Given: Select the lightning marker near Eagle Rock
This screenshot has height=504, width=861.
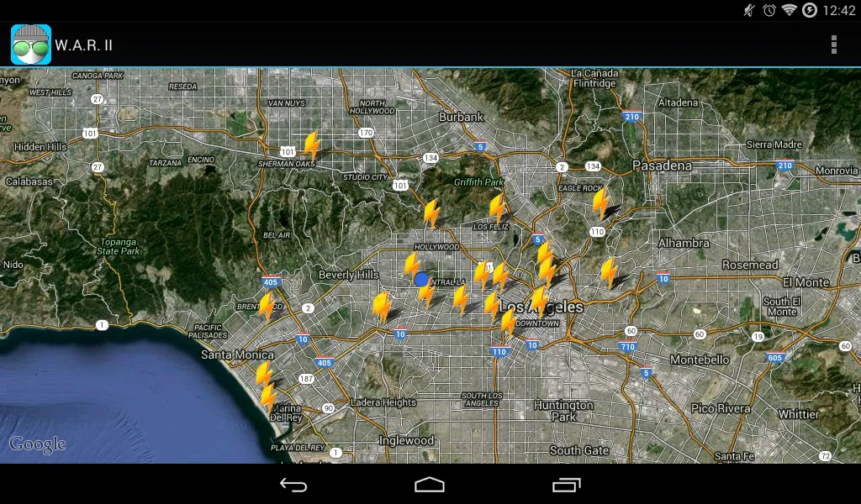Looking at the screenshot, I should coord(600,203).
